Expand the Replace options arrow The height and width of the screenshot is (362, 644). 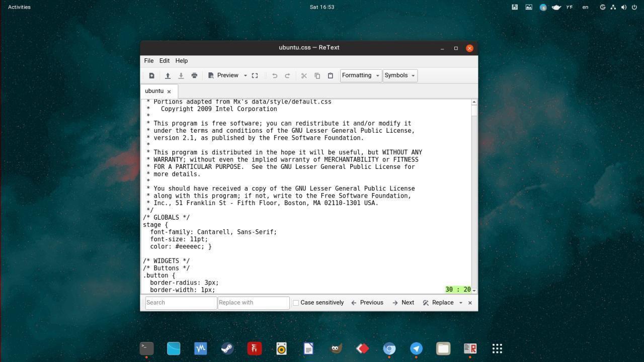pos(460,303)
